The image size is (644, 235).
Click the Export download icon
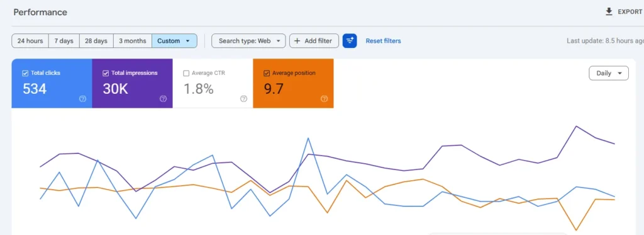pos(609,12)
